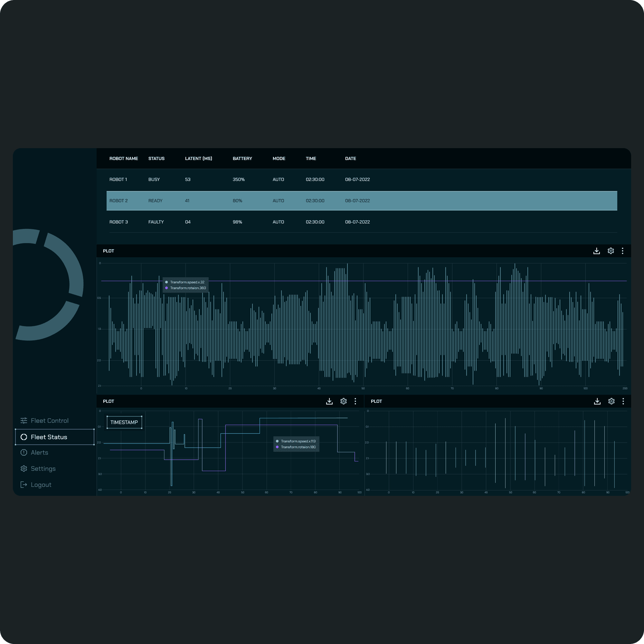
Task: Open settings gear of top plot panel
Action: point(611,251)
